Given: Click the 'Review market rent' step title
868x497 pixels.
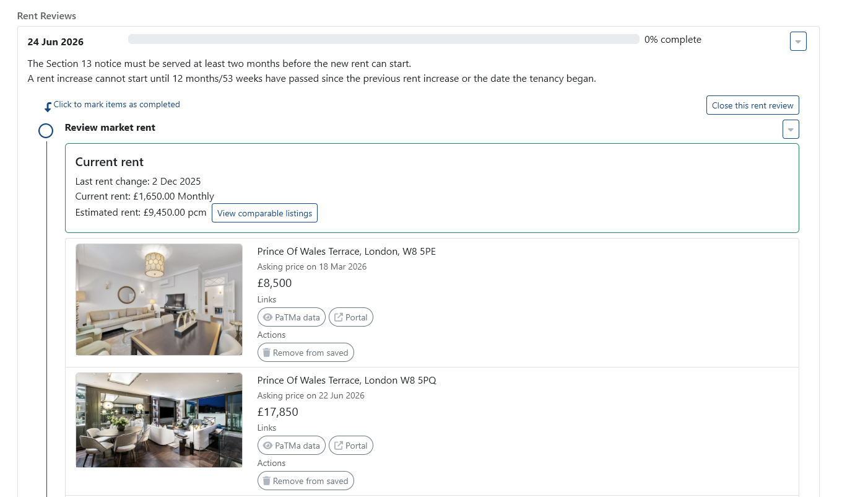Looking at the screenshot, I should pyautogui.click(x=110, y=128).
